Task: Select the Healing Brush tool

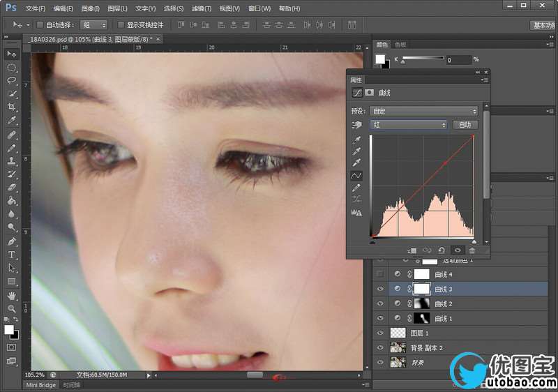Action: click(12, 135)
